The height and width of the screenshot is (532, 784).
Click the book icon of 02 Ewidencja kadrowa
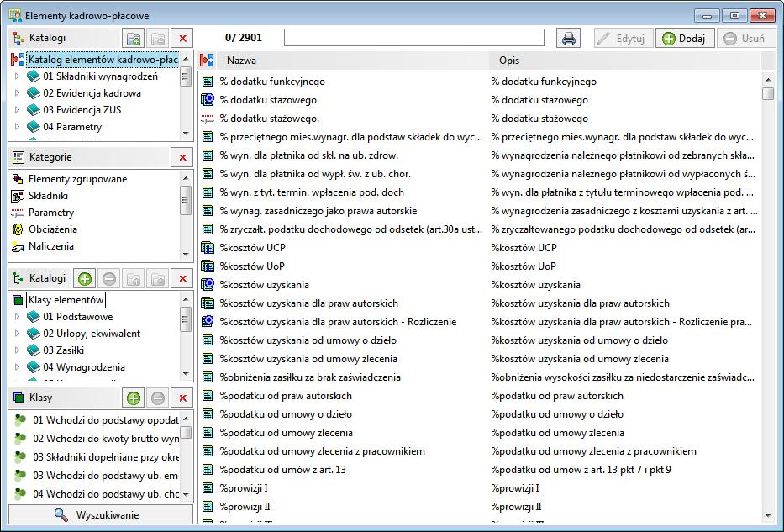34,93
